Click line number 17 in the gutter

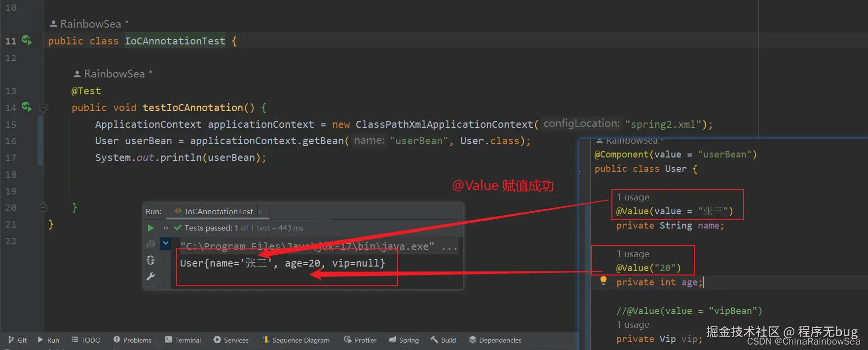[x=11, y=157]
